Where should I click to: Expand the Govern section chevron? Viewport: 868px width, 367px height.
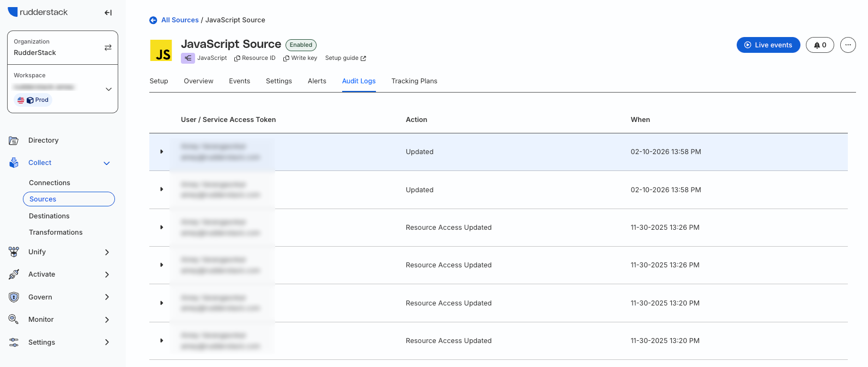click(x=107, y=297)
